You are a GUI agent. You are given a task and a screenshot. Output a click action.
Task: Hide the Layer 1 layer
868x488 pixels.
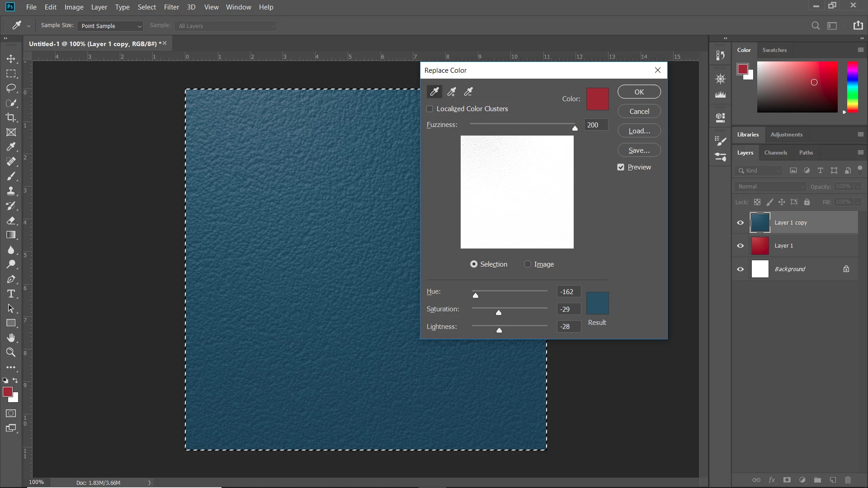tap(740, 246)
